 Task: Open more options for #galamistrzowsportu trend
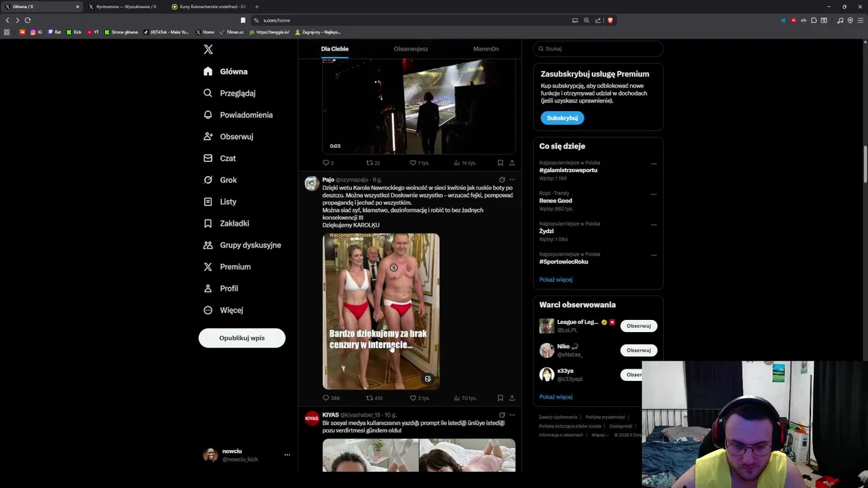coord(654,163)
